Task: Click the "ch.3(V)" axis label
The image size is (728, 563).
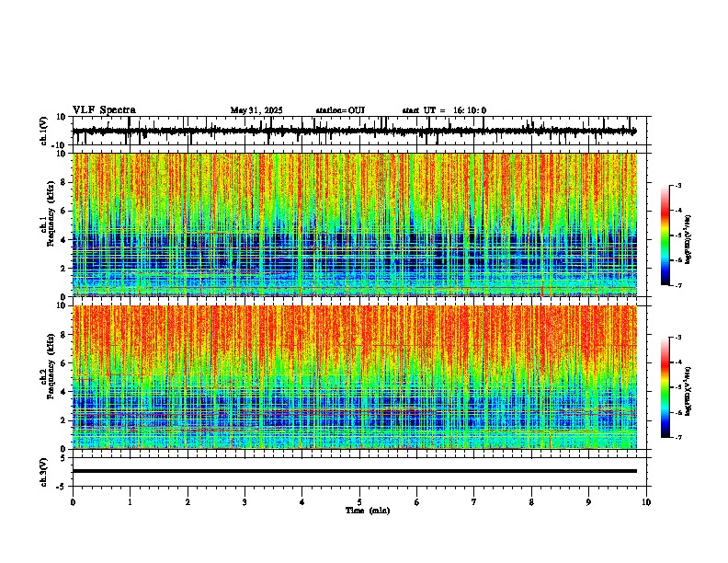Action: click(x=43, y=472)
